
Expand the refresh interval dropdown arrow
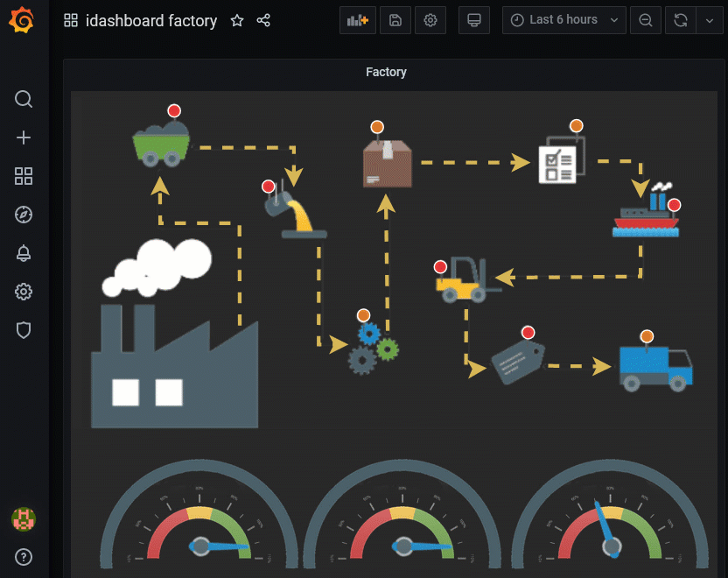click(710, 19)
